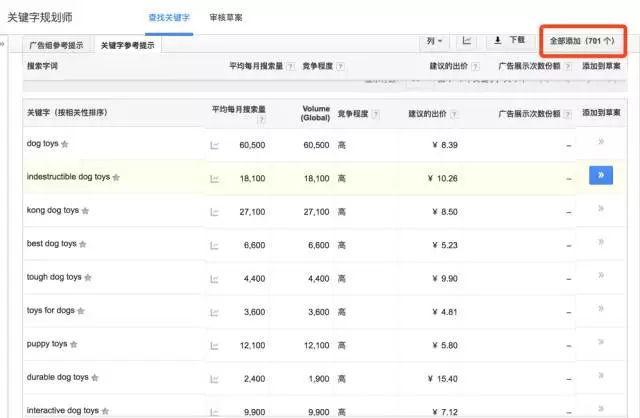Show the trend chart icon for 'kong dog toys'
640x418 pixels.
click(x=214, y=212)
